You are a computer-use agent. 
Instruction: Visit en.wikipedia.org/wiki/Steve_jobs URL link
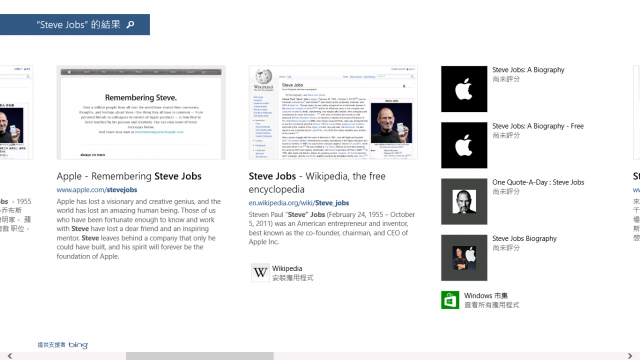pos(299,203)
